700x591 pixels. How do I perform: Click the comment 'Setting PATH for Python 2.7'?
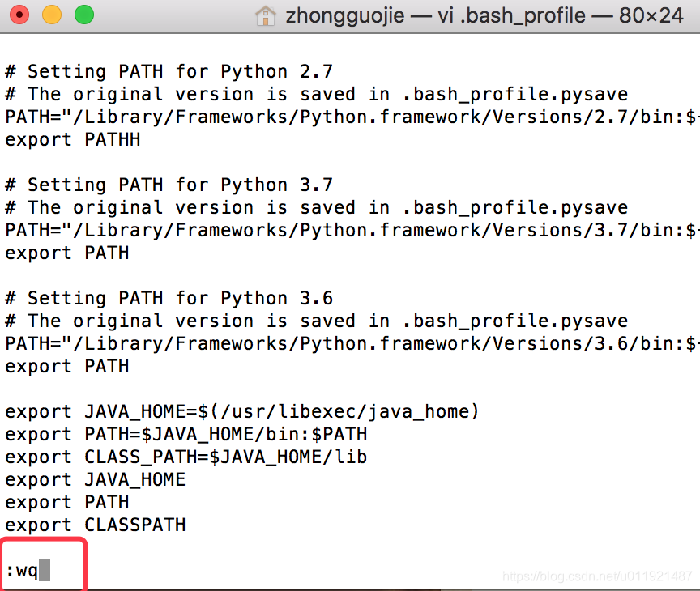(169, 71)
